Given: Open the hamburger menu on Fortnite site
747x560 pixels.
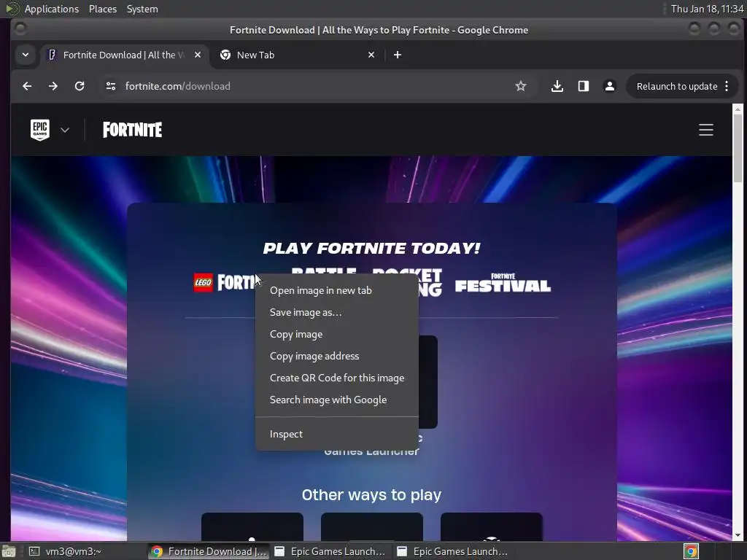Looking at the screenshot, I should pos(706,130).
